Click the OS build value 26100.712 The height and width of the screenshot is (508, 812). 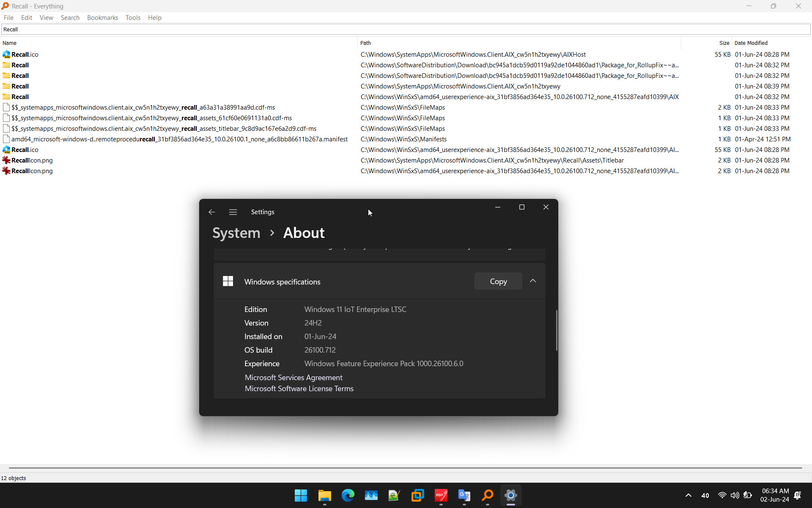320,350
